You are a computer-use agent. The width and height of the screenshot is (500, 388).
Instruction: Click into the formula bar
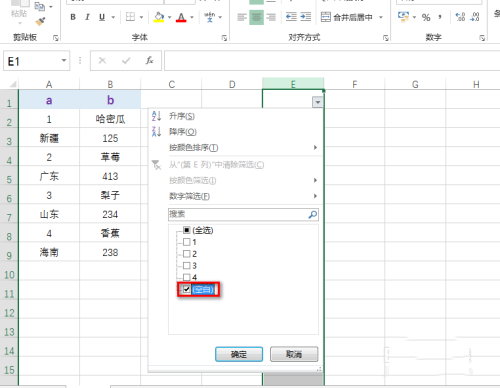pos(332,61)
